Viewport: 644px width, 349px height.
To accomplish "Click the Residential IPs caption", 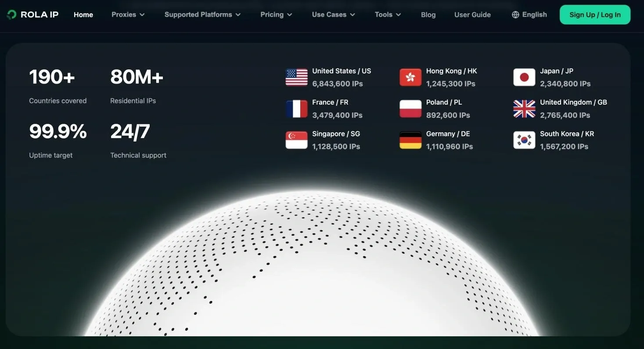I will click(x=133, y=101).
